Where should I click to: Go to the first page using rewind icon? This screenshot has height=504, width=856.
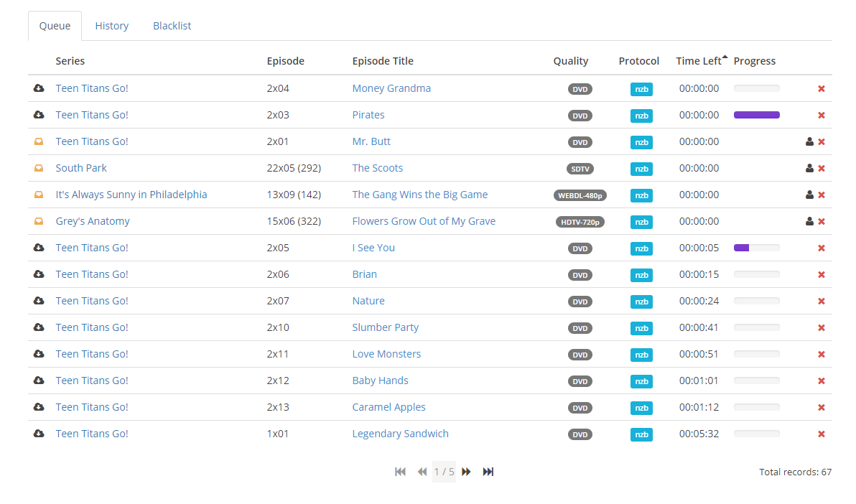coord(400,472)
